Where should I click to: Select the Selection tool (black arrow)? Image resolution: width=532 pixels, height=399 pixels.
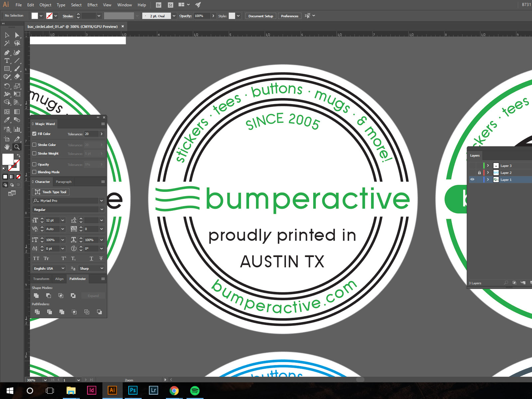pyautogui.click(x=7, y=35)
